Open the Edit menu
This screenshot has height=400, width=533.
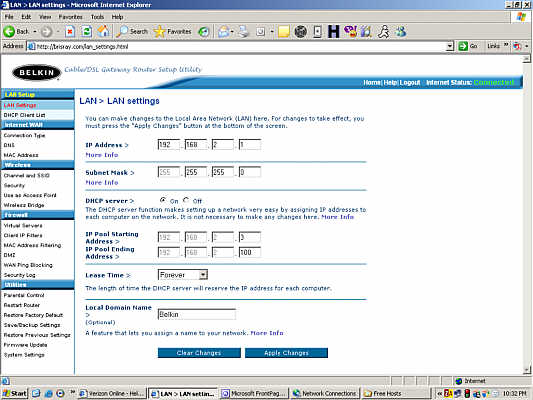click(26, 17)
